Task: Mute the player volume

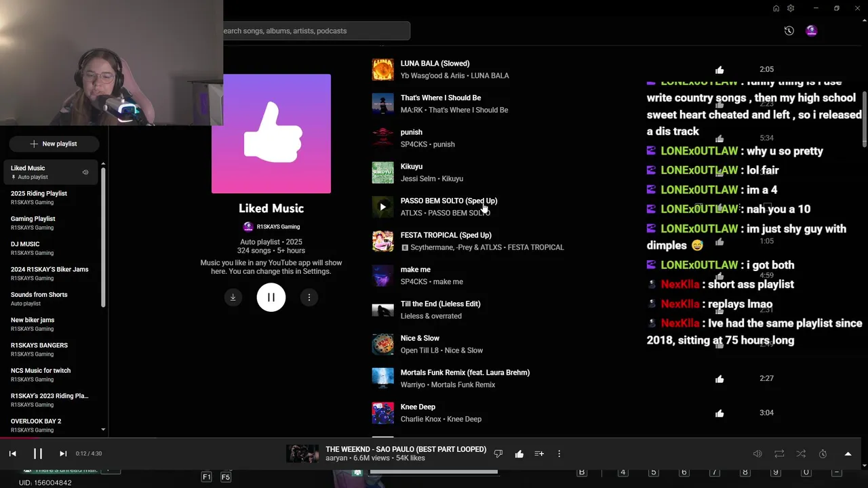Action: coord(757,453)
